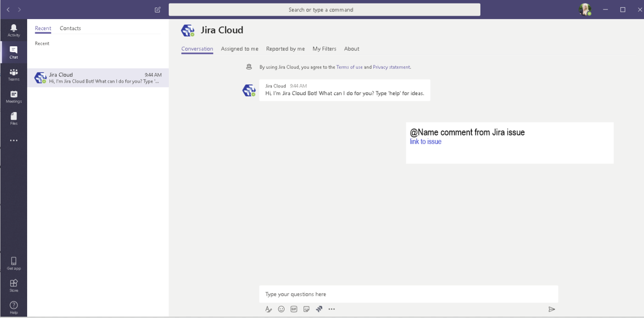Open the Meetings section in sidebar

pyautogui.click(x=14, y=97)
